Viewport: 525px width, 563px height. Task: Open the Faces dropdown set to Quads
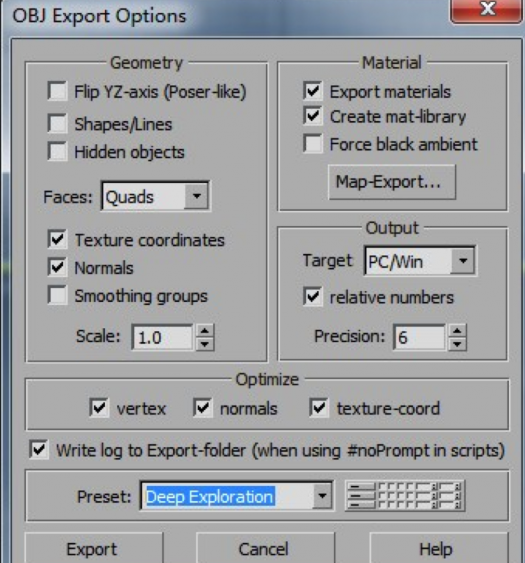(155, 196)
